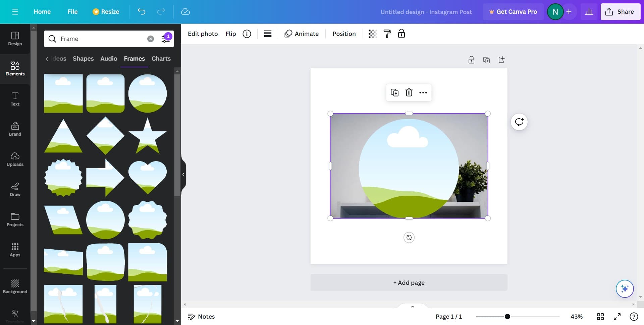Open the Canva AI assistant sparkle icon
The width and height of the screenshot is (644, 325).
pos(624,288)
